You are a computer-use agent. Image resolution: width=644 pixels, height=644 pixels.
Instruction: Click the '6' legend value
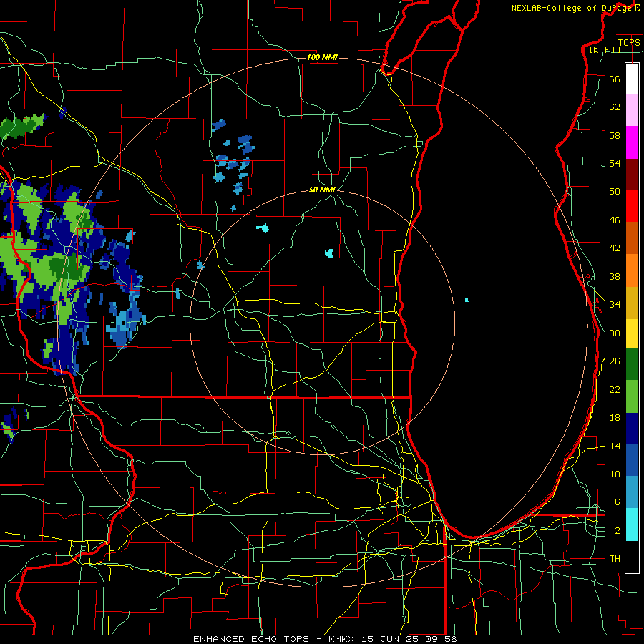coord(618,502)
